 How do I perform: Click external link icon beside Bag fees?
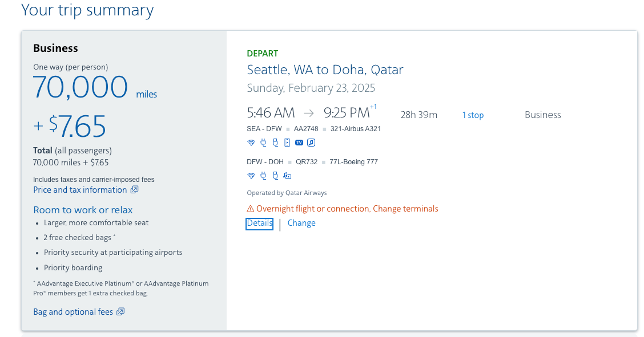pyautogui.click(x=120, y=312)
